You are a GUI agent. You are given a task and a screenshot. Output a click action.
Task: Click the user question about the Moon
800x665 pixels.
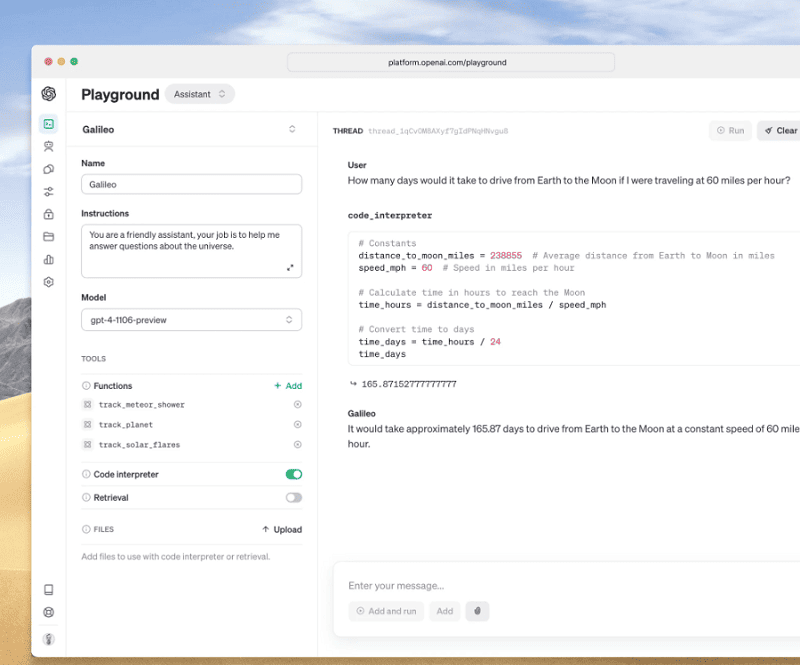click(569, 180)
